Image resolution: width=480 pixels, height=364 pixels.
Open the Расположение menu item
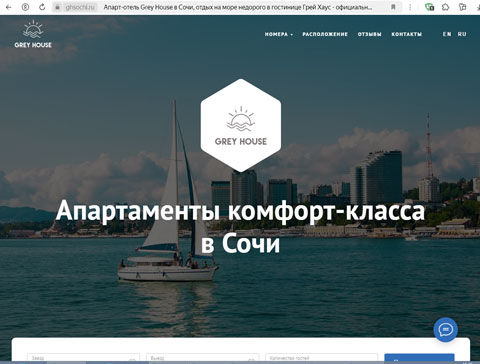[x=325, y=34]
